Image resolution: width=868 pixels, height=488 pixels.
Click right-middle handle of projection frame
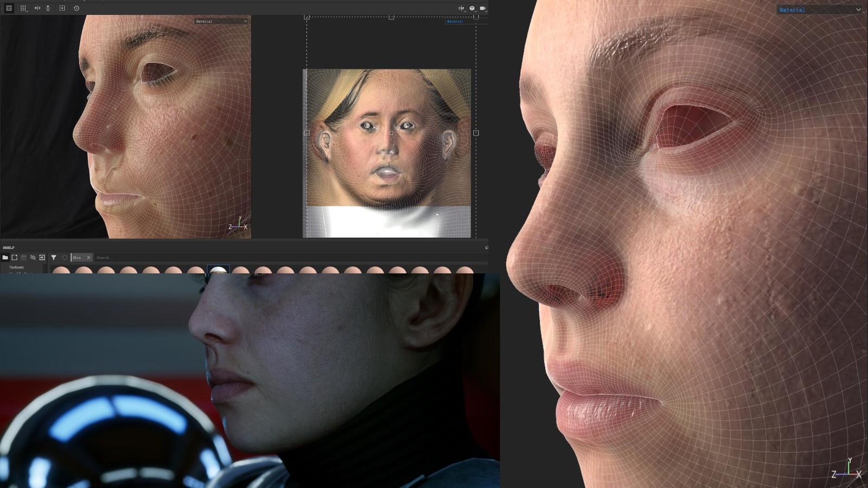coord(476,133)
